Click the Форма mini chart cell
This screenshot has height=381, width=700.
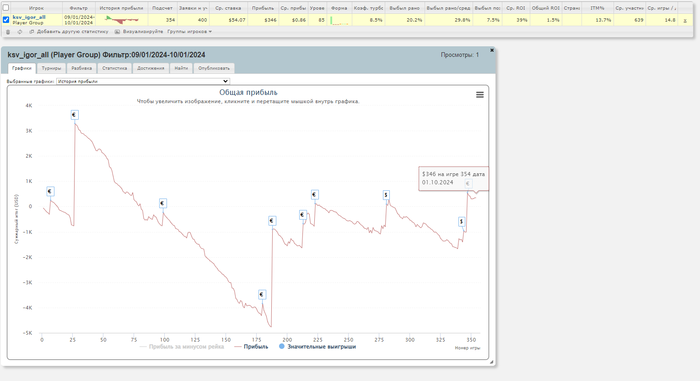(339, 20)
